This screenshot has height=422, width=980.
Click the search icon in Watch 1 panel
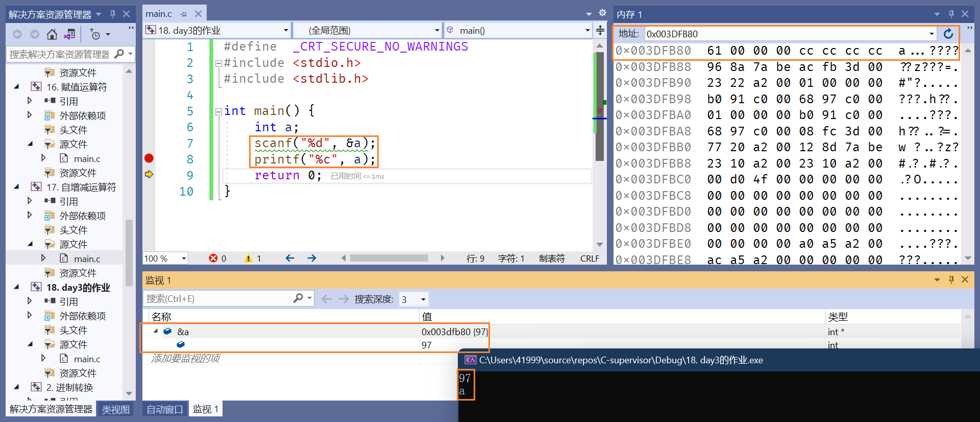[298, 298]
